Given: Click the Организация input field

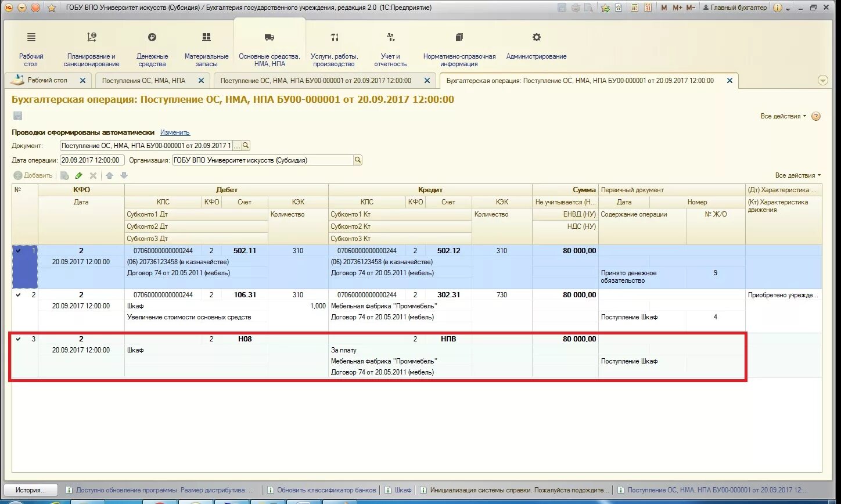Looking at the screenshot, I should click(263, 160).
